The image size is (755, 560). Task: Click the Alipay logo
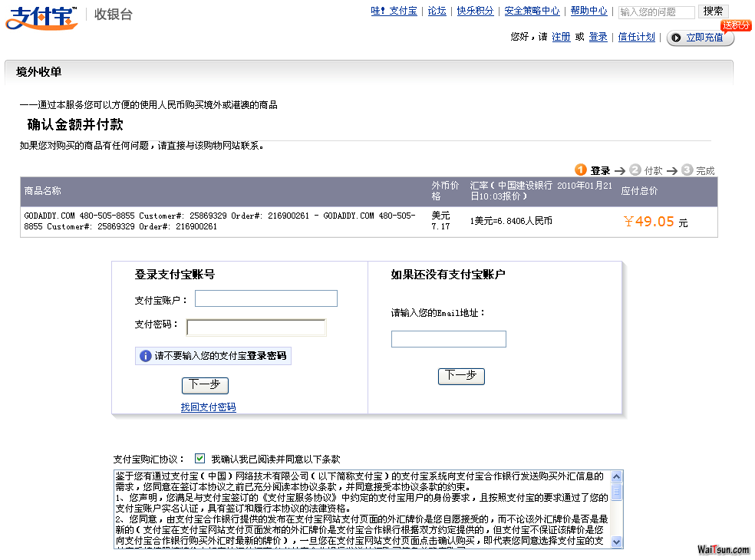pos(42,17)
